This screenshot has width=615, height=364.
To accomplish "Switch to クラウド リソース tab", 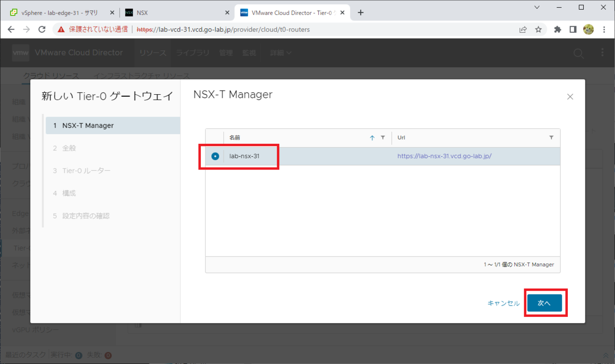I will [x=51, y=76].
